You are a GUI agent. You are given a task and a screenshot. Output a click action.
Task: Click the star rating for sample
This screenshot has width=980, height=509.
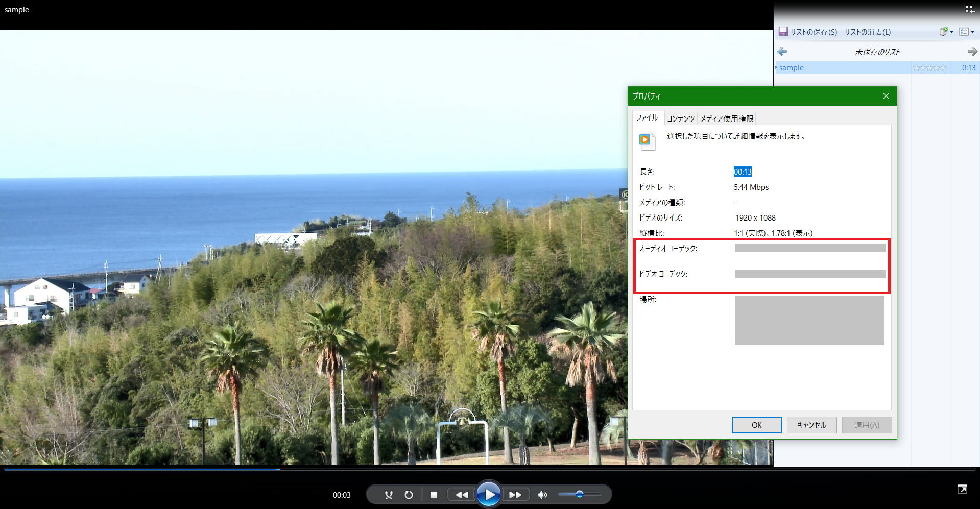coord(929,68)
